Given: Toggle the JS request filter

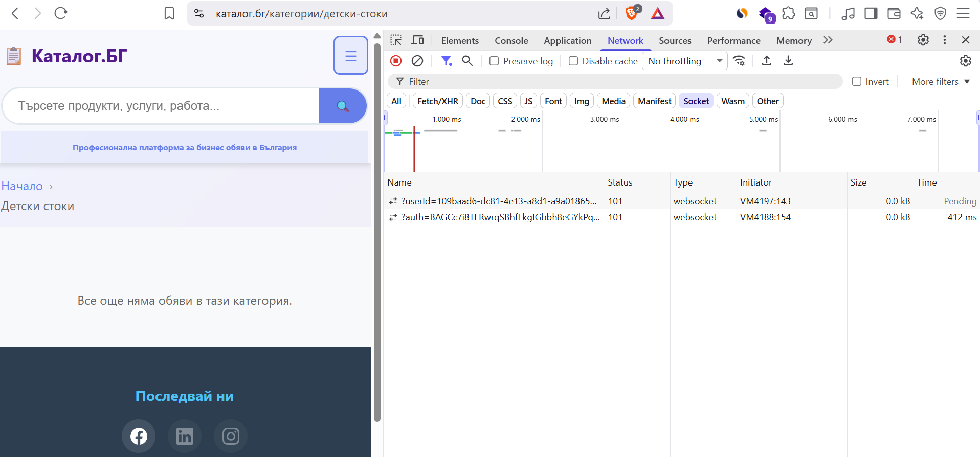Looking at the screenshot, I should 528,101.
